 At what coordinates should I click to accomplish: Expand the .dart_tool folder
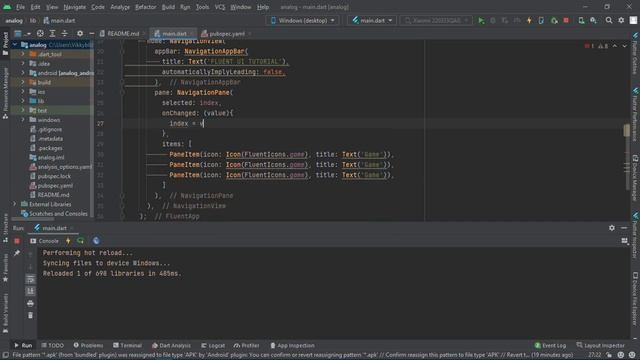coord(23,54)
